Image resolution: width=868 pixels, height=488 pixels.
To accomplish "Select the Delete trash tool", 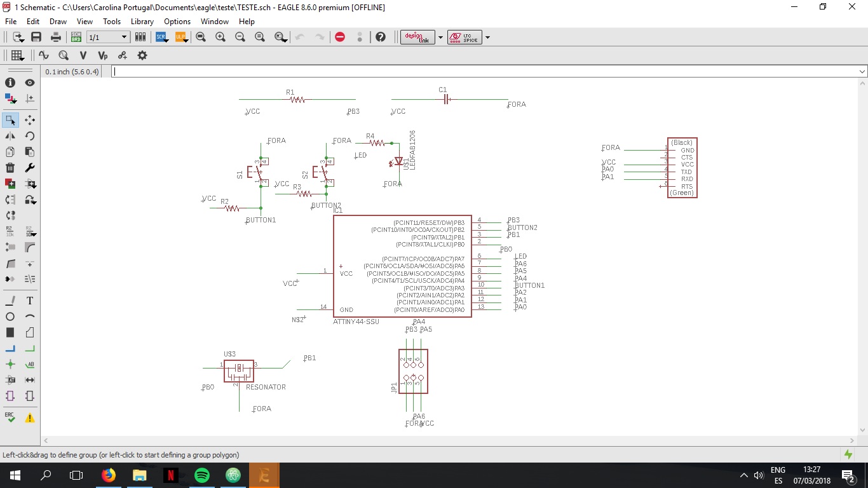I will pyautogui.click(x=10, y=168).
